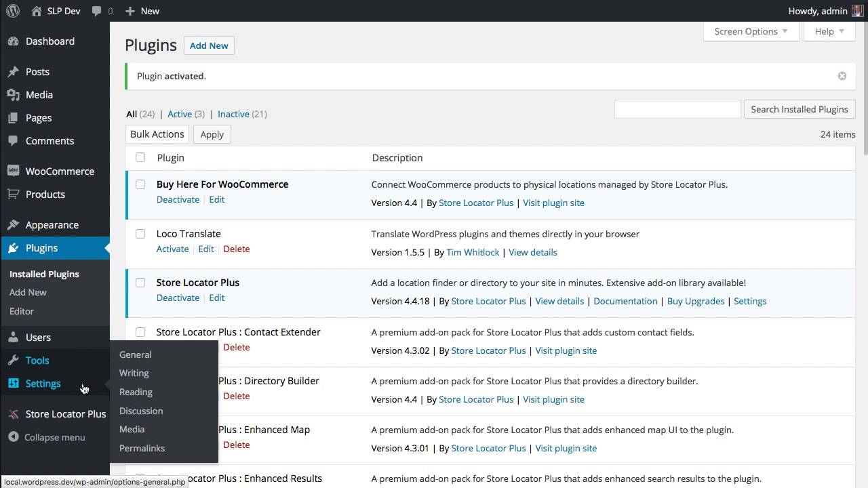Click the admin avatar picture
The height and width of the screenshot is (488, 868).
pyautogui.click(x=857, y=11)
